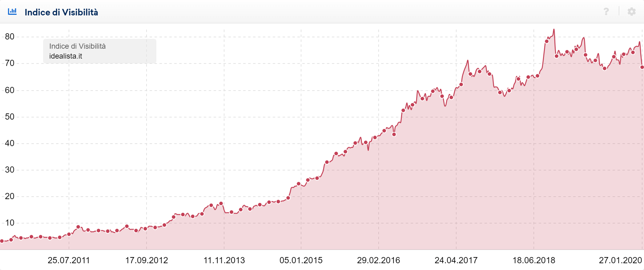Select the first data point at chart's left edge
Viewport: 644px width, 270px height.
[x=2, y=241]
